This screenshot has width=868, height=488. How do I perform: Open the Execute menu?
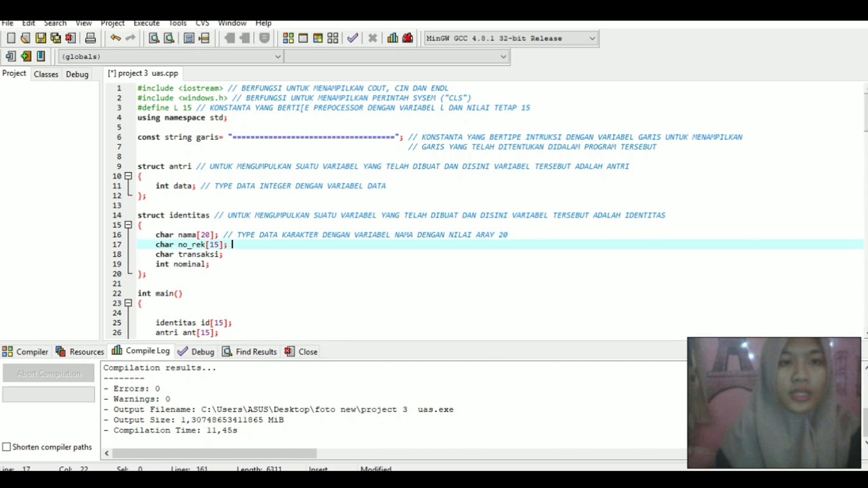pyautogui.click(x=146, y=23)
